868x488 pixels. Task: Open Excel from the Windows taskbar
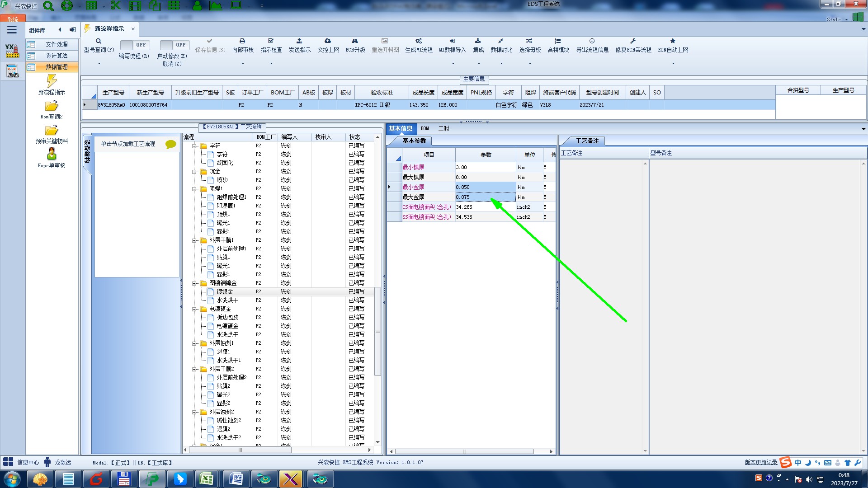[x=206, y=479]
